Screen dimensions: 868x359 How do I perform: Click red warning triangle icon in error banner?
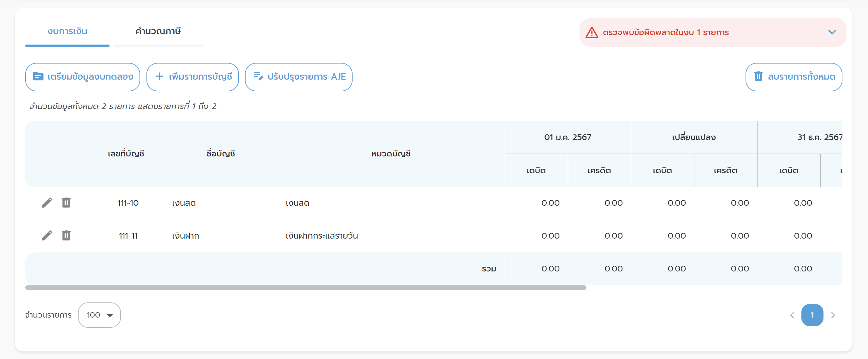(592, 33)
